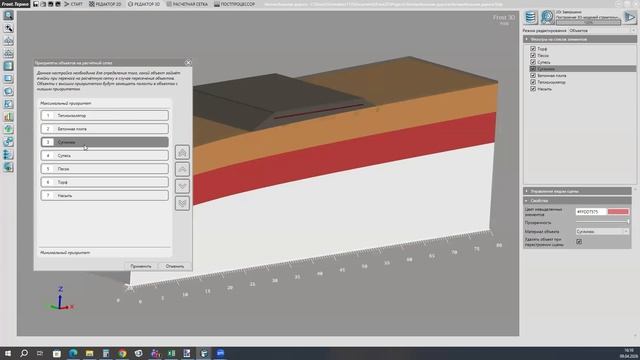
Task: Click Отменить button in priority dialog
Action: click(175, 266)
